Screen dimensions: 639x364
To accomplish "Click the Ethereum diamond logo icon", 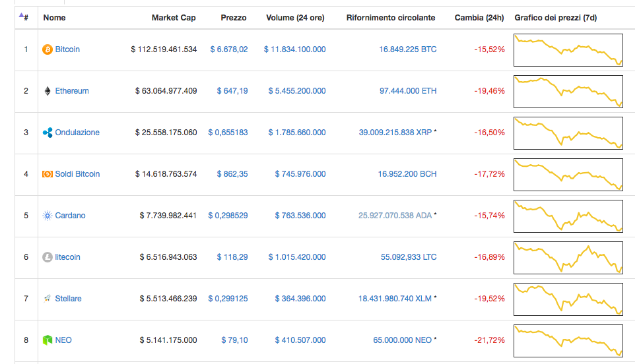I will [x=48, y=91].
